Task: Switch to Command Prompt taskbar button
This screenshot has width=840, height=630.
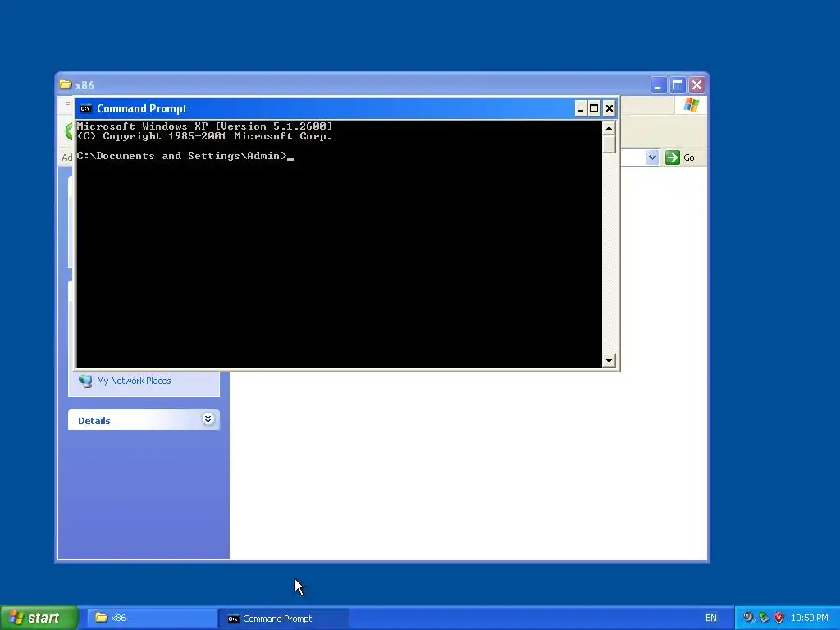Action: click(x=283, y=619)
